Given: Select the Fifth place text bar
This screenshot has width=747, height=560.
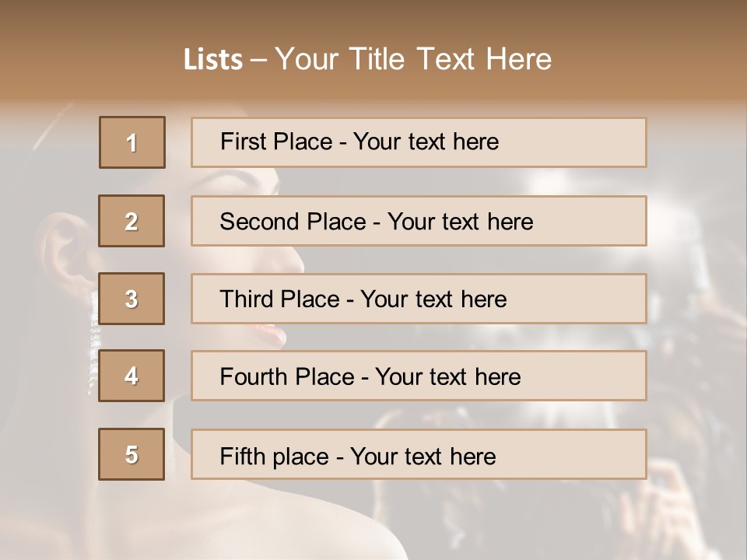Looking at the screenshot, I should [x=419, y=454].
